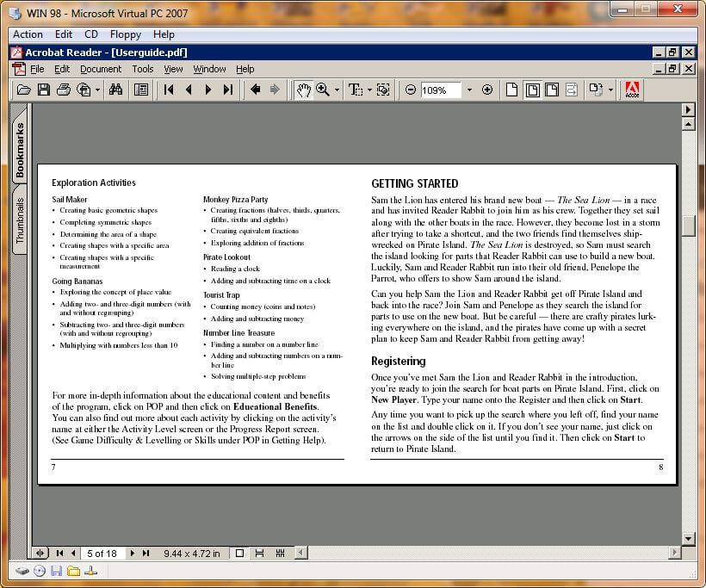
Task: Click the Adobe logo toolbar button
Action: [x=632, y=90]
